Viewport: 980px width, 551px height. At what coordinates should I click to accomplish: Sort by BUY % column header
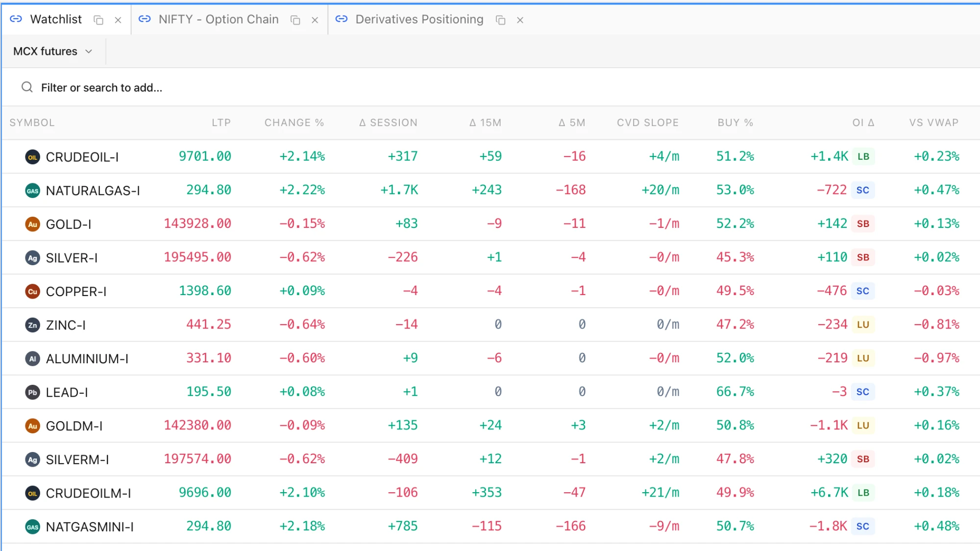735,123
